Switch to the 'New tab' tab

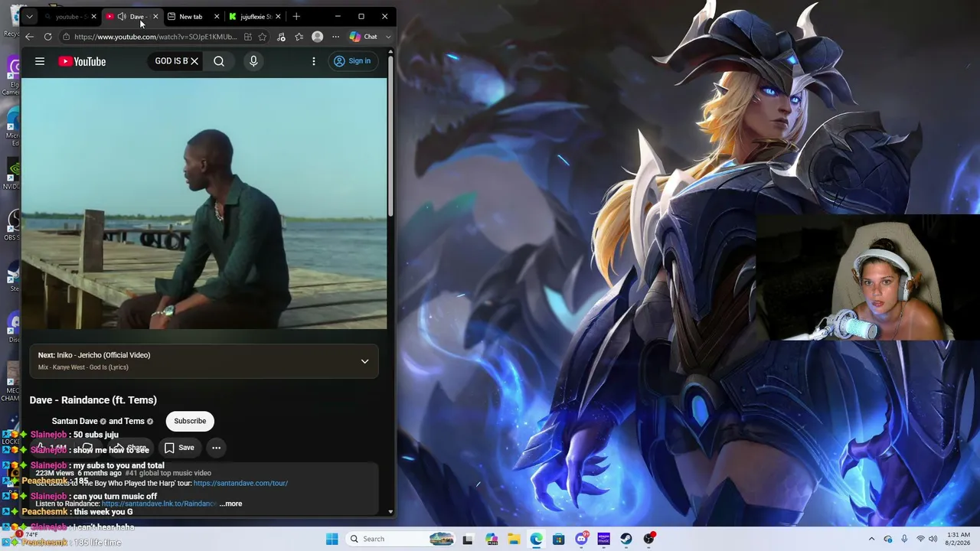coord(191,16)
